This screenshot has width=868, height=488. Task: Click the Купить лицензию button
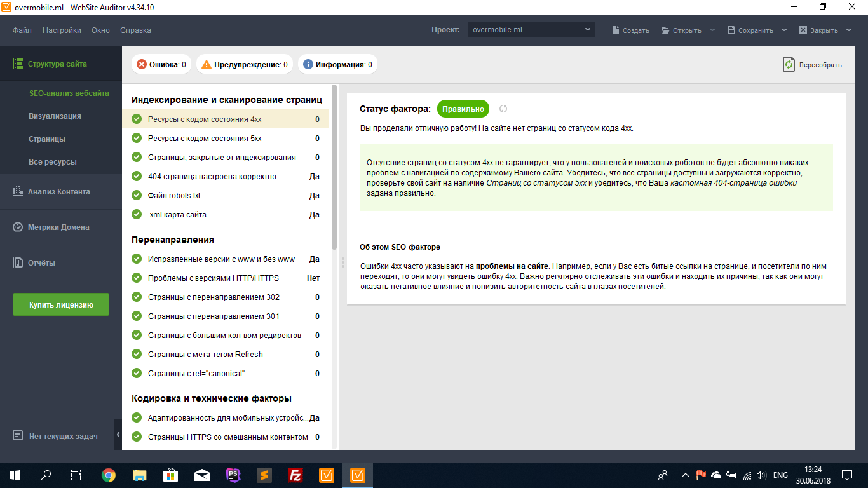tap(61, 304)
